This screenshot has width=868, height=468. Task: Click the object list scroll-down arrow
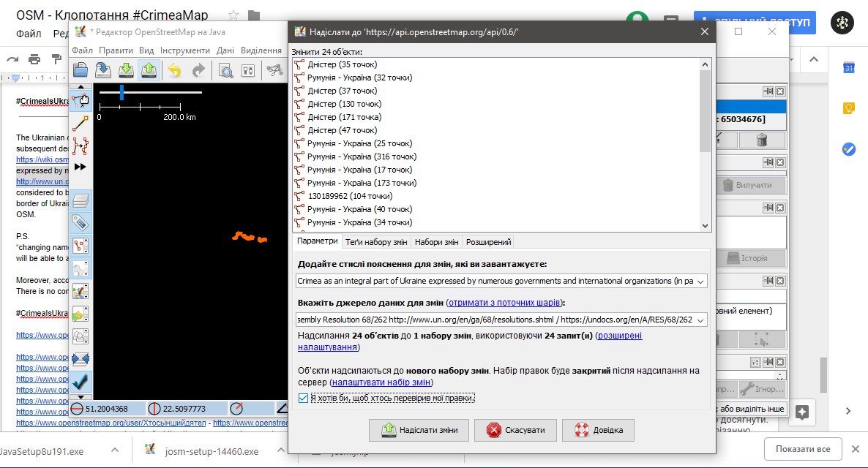[705, 226]
